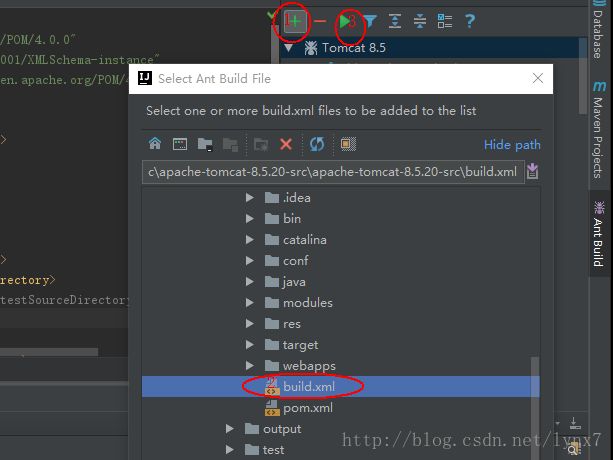Go to Home directory in file chooser

pos(155,144)
